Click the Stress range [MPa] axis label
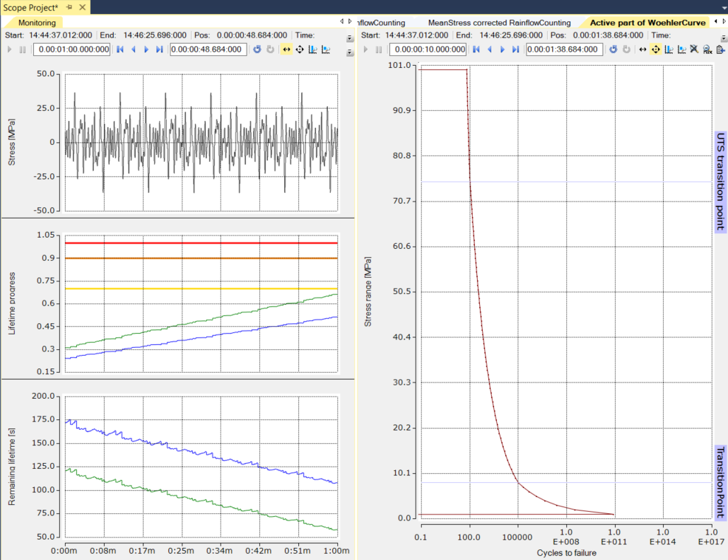728x560 pixels. (x=368, y=291)
